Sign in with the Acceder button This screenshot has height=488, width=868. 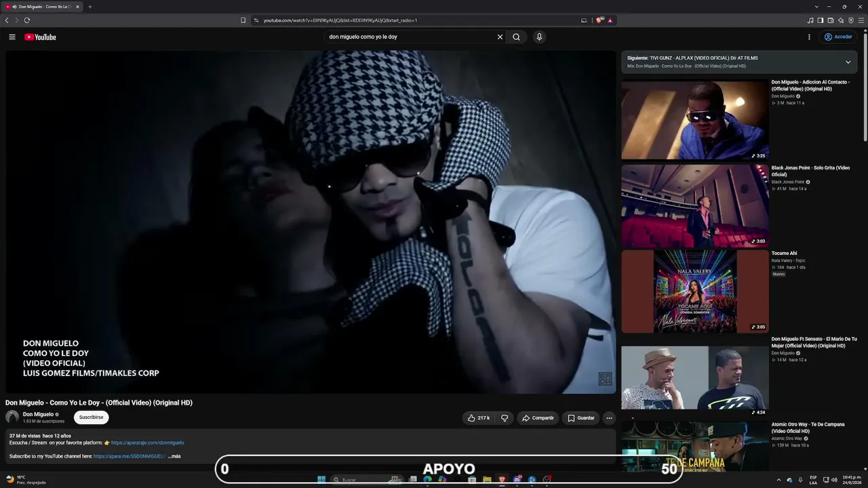(838, 37)
